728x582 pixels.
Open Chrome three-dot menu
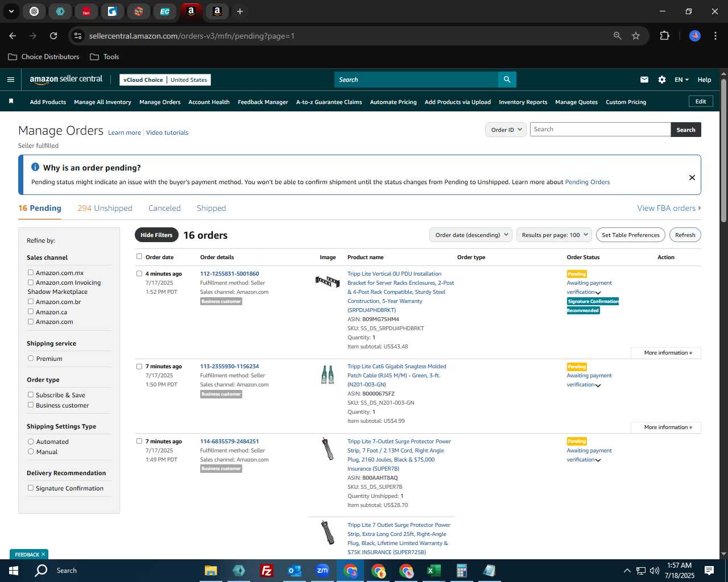714,36
